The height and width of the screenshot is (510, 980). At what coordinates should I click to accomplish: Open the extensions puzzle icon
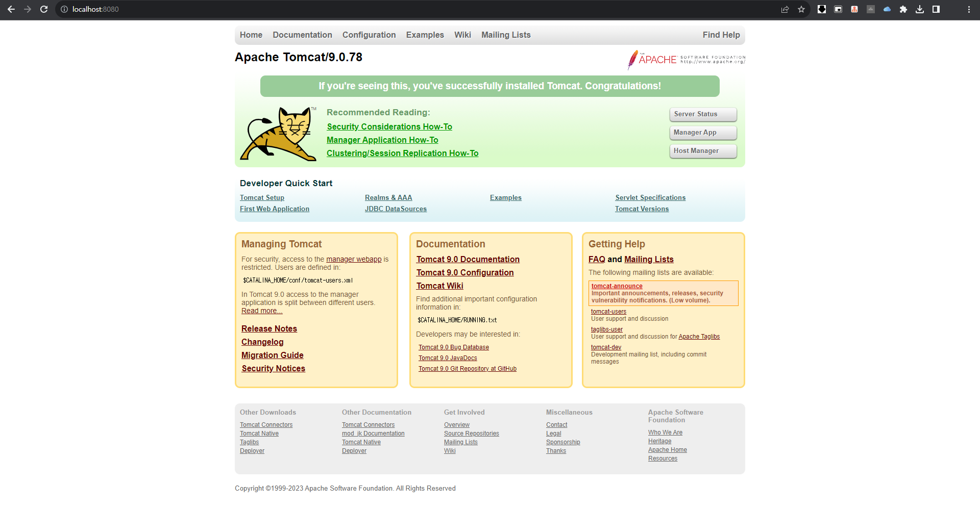pos(903,9)
